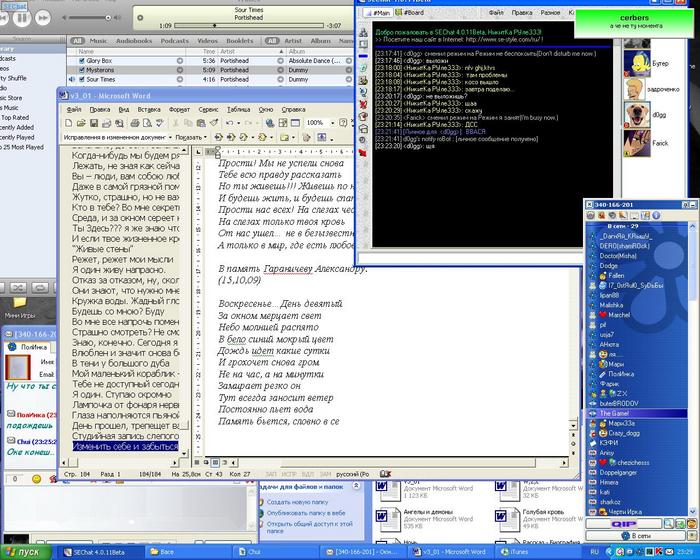Switch to SEChat 4.0.11Beta in the taskbar
Viewport: 700px width, 560px height.
(101, 552)
